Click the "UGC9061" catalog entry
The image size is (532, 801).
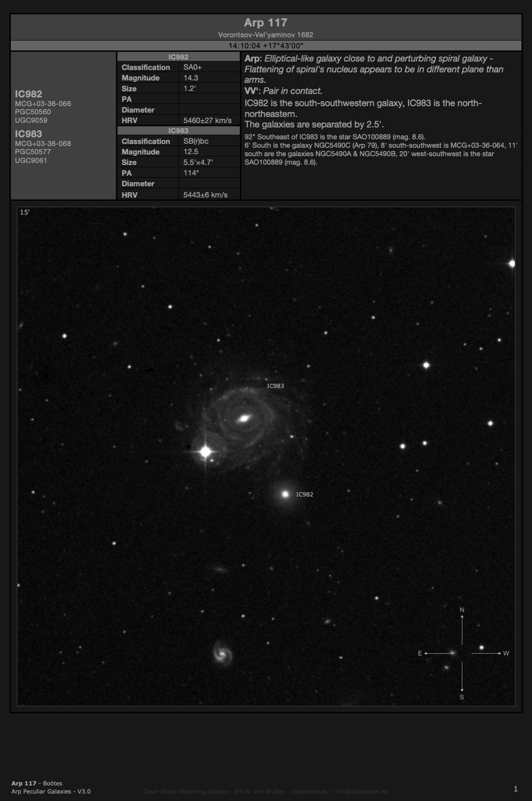(x=31, y=160)
